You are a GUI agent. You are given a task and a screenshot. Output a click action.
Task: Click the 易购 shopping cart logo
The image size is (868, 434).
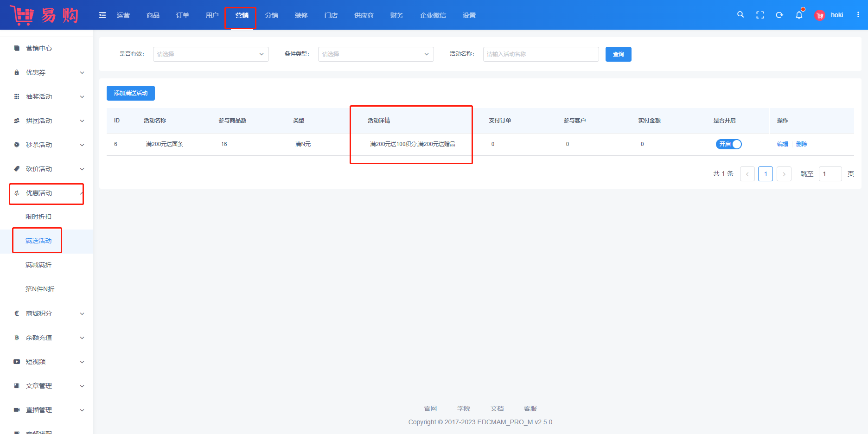click(44, 15)
